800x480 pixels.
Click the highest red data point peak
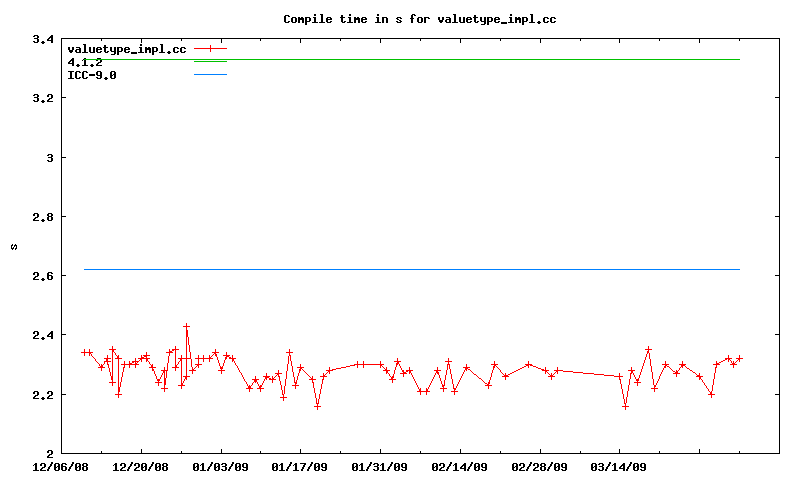[186, 326]
